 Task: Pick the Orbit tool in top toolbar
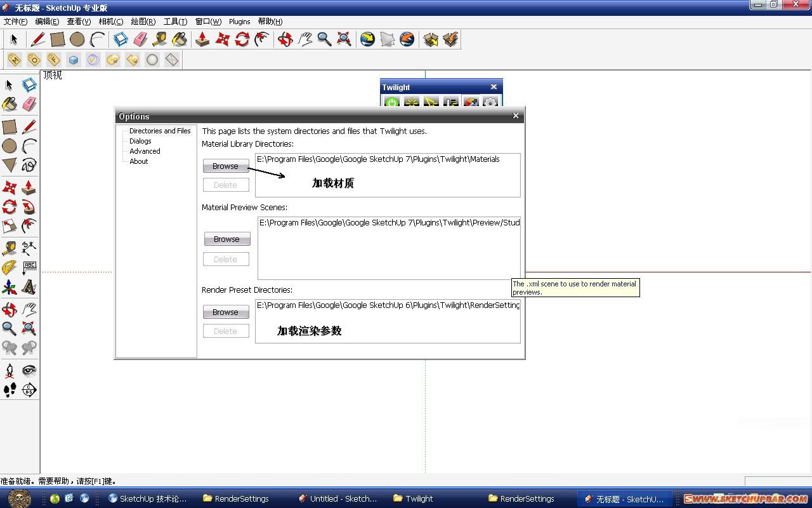[x=285, y=39]
